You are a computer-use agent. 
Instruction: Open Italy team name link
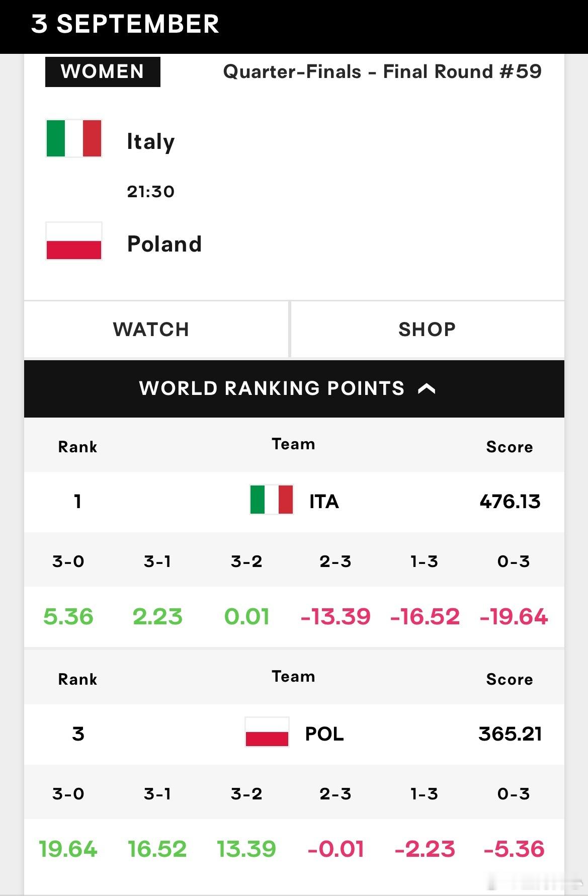tap(151, 141)
